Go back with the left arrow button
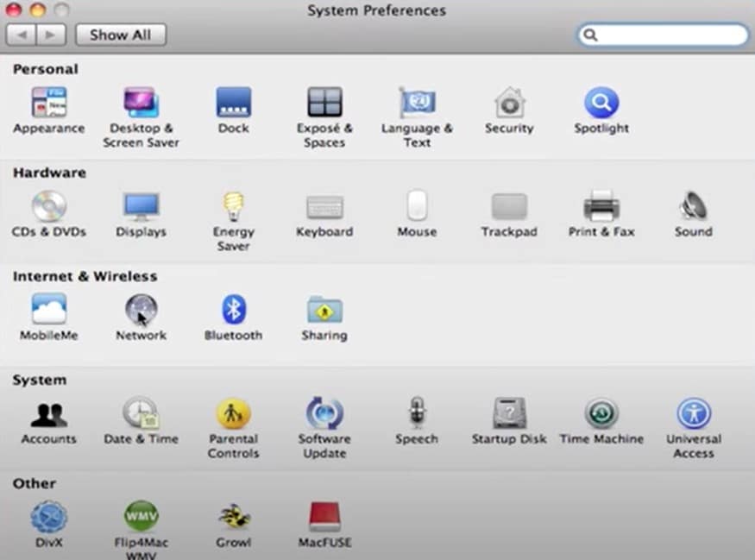The height and width of the screenshot is (560, 755). 21,35
